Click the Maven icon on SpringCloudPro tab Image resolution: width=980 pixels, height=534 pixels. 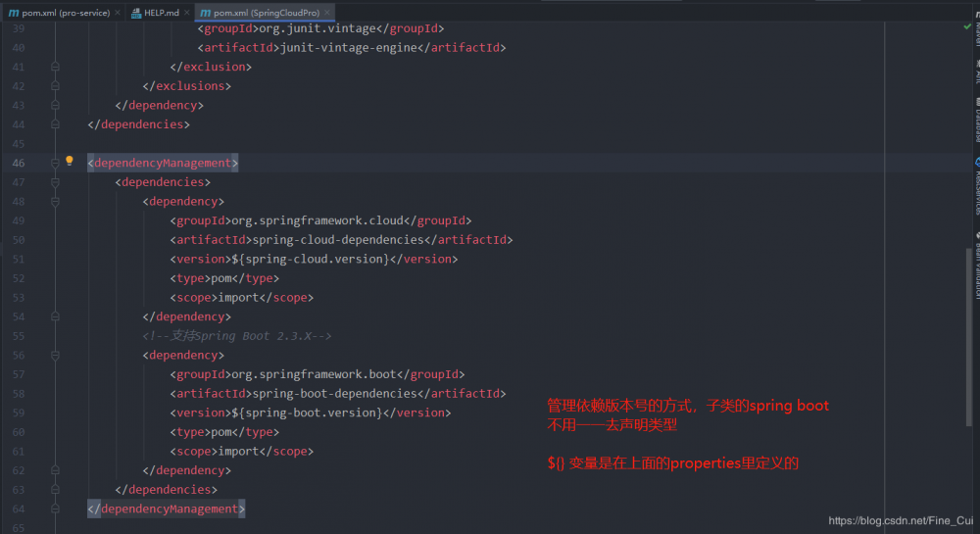click(205, 13)
